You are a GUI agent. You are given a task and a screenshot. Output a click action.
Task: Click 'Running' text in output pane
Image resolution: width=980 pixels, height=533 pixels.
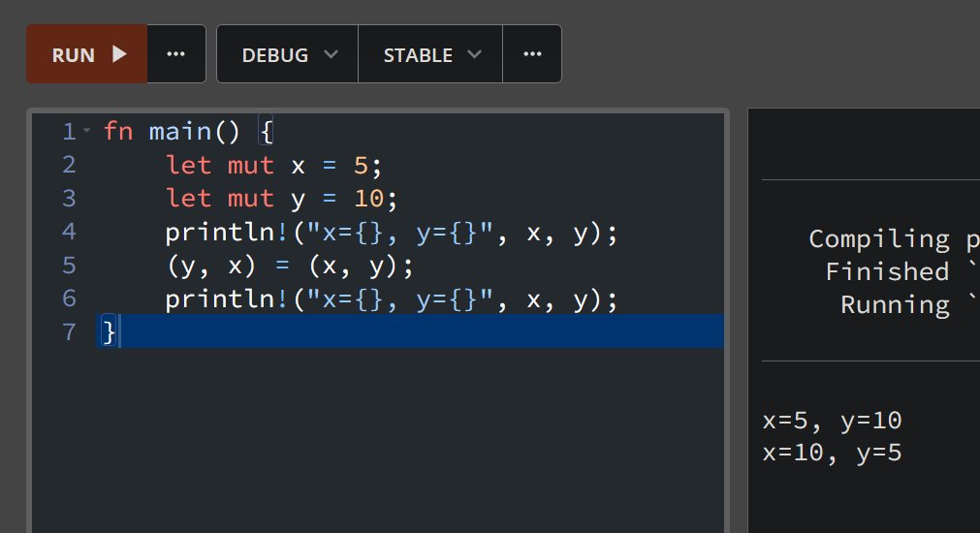895,305
